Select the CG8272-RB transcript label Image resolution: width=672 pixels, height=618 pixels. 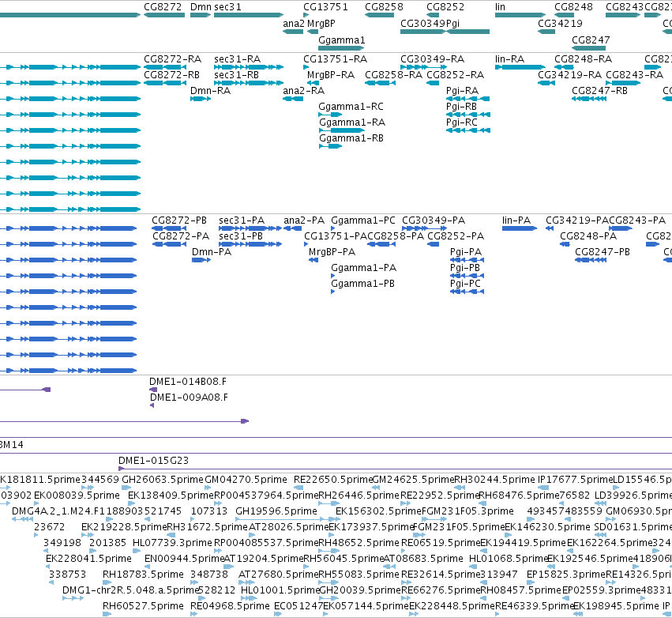click(x=172, y=75)
